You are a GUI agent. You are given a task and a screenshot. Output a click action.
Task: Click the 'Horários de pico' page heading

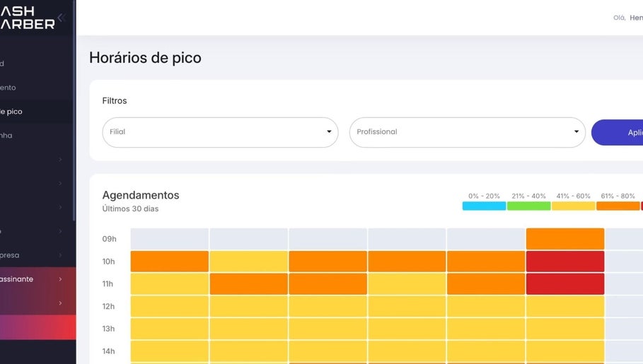[x=145, y=58]
